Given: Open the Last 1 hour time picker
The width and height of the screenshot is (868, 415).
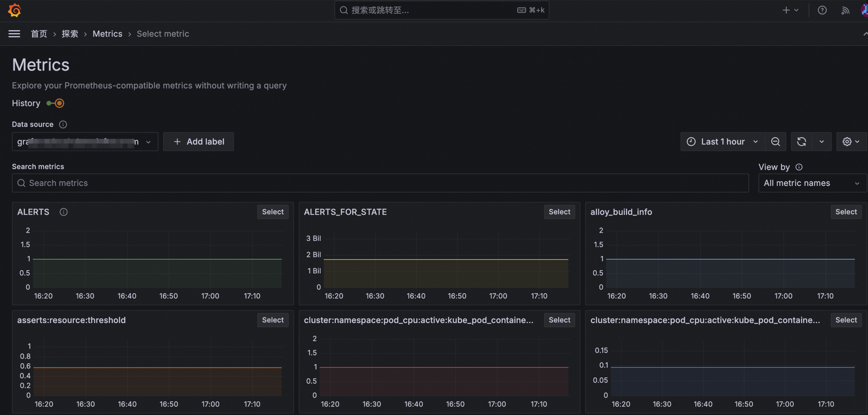Looking at the screenshot, I should point(722,142).
